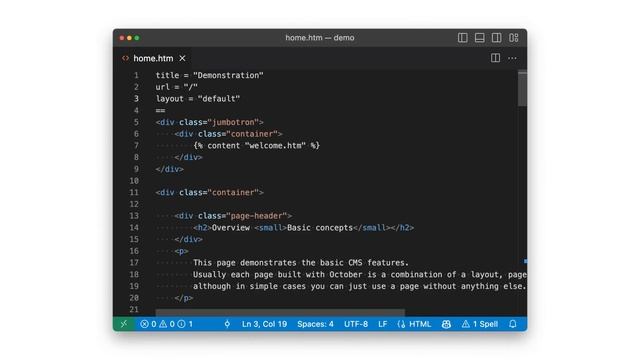Click the vertical scrollbar thumb
Image resolution: width=640 pixels, height=360 pixels.
click(x=522, y=89)
